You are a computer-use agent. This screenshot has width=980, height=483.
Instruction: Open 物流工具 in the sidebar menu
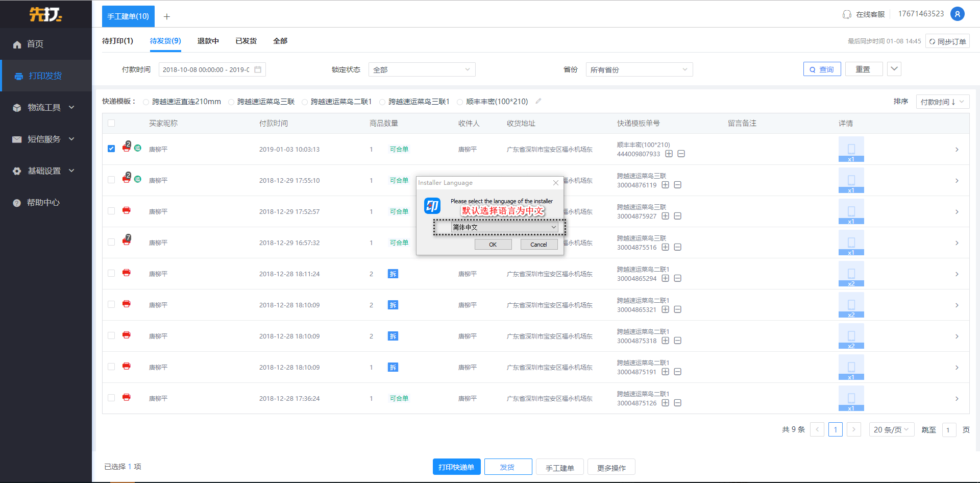click(x=44, y=107)
